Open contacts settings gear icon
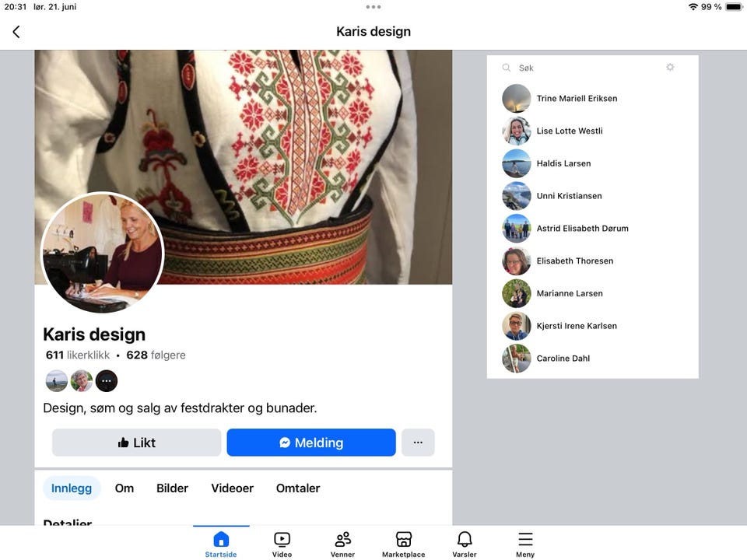The image size is (747, 560). (670, 67)
